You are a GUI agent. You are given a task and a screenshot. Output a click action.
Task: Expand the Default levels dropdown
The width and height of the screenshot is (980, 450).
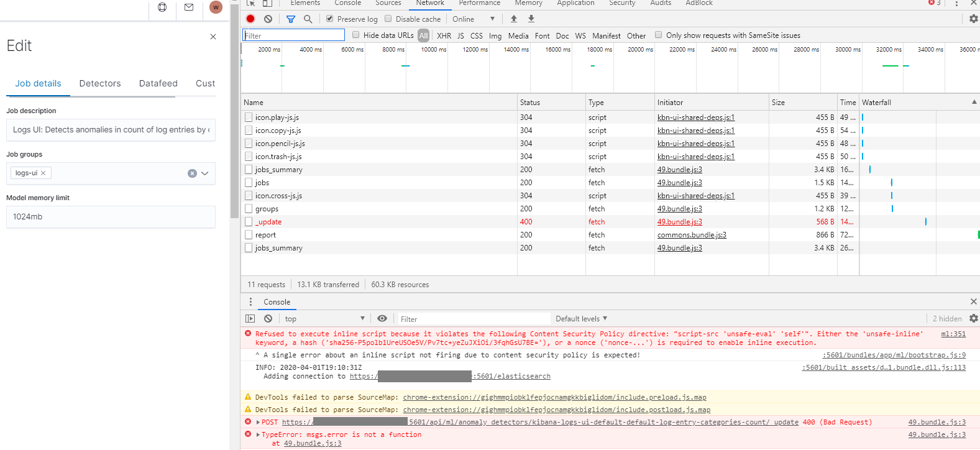tap(581, 318)
